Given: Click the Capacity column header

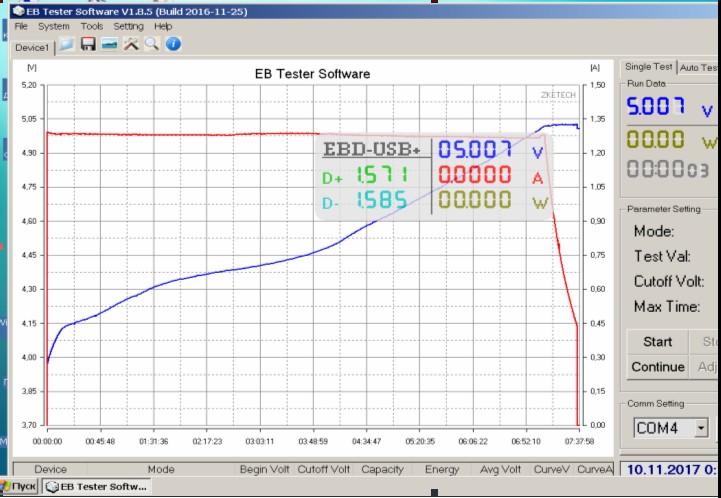Looking at the screenshot, I should coord(382,469).
